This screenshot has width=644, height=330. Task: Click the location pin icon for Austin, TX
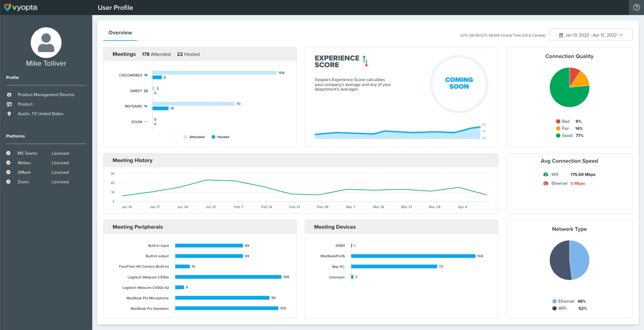coord(9,114)
